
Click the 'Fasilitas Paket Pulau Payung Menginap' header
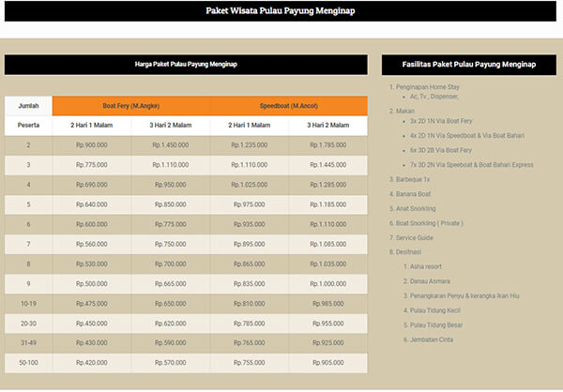point(469,65)
